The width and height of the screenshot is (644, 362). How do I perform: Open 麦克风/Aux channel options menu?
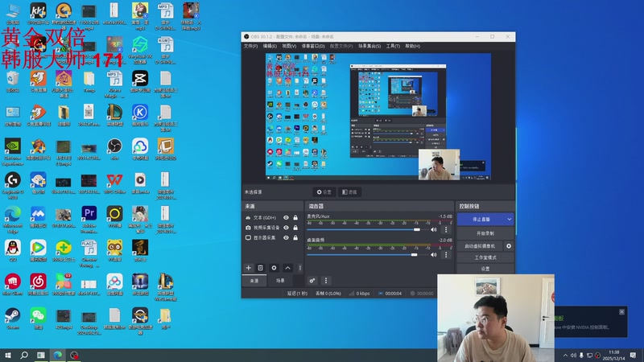pos(446,229)
